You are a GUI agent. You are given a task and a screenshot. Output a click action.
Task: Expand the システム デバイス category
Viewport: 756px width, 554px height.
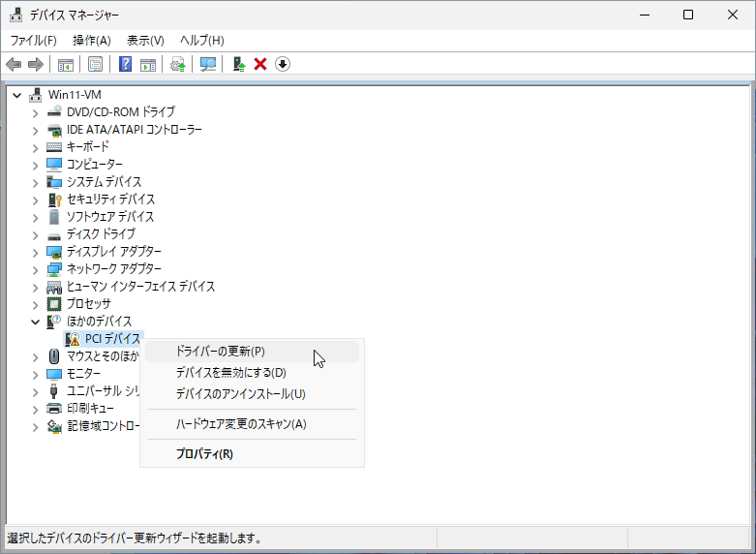click(35, 183)
